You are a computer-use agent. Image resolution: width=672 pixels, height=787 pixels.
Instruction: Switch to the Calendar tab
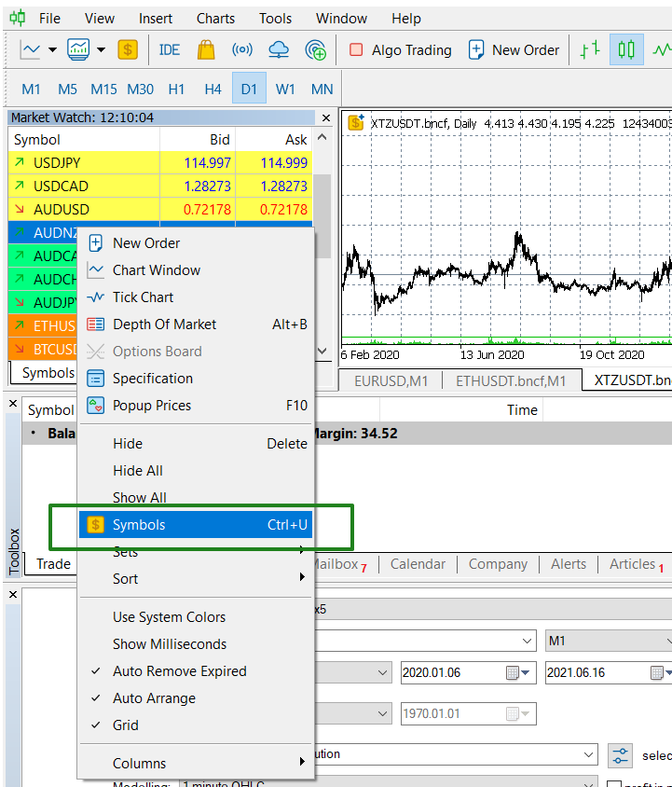tap(418, 564)
